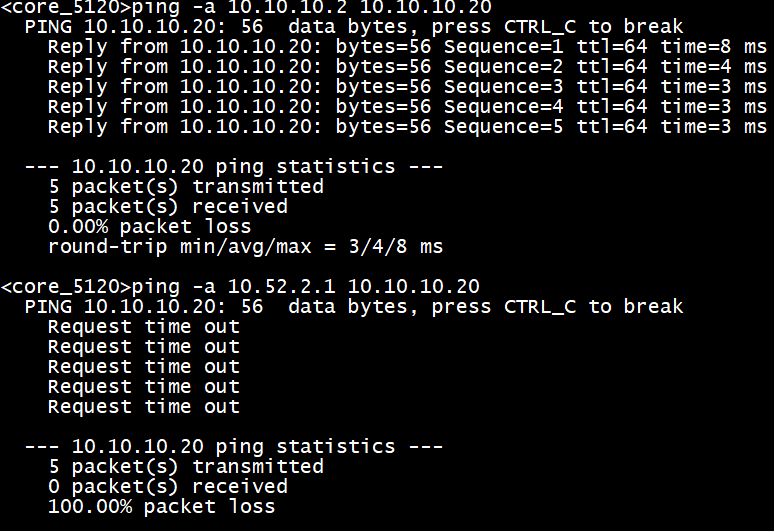This screenshot has width=774, height=531.
Task: Click the last "Request time out" line
Action: click(143, 407)
